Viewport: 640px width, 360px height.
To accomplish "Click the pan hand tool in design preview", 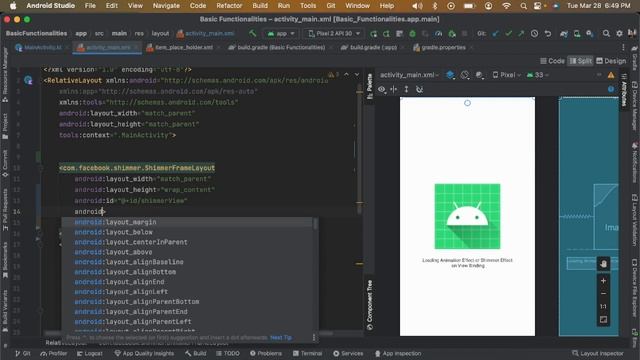I will (x=603, y=264).
